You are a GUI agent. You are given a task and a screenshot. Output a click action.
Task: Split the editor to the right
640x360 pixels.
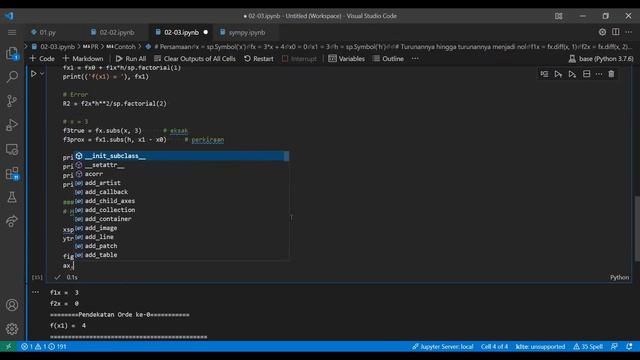[616, 32]
